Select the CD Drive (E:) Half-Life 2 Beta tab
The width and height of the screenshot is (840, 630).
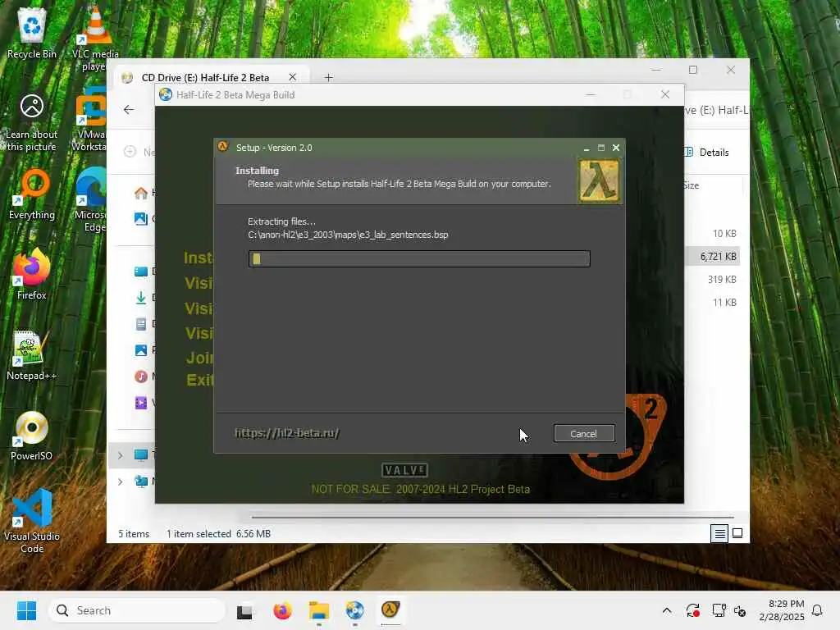click(x=206, y=78)
